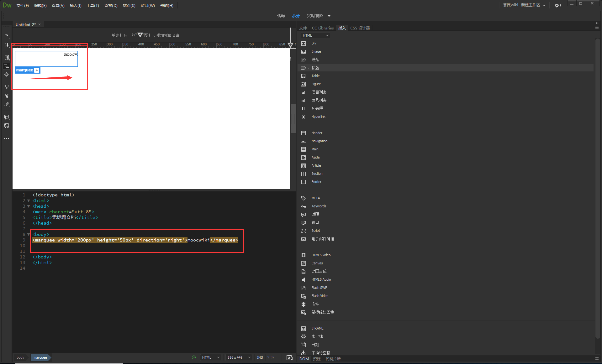This screenshot has height=364, width=602.
Task: Expand the 实时视图 dropdown arrow
Action: (x=329, y=16)
